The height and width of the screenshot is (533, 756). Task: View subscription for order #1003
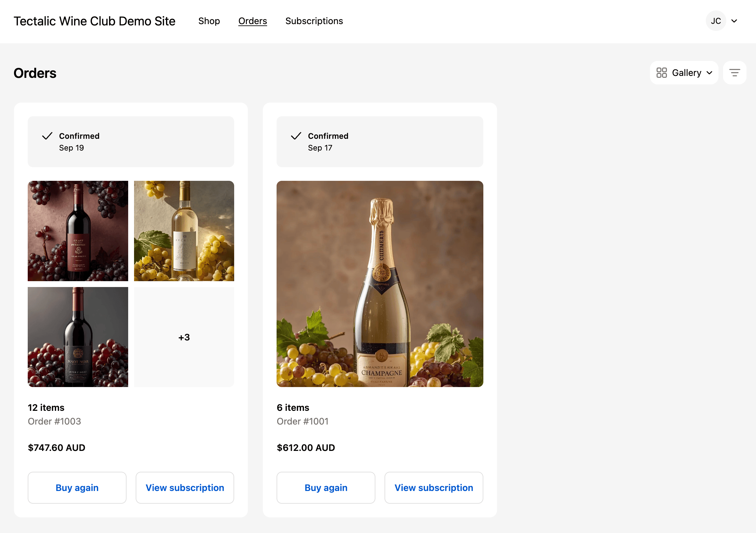(x=185, y=488)
